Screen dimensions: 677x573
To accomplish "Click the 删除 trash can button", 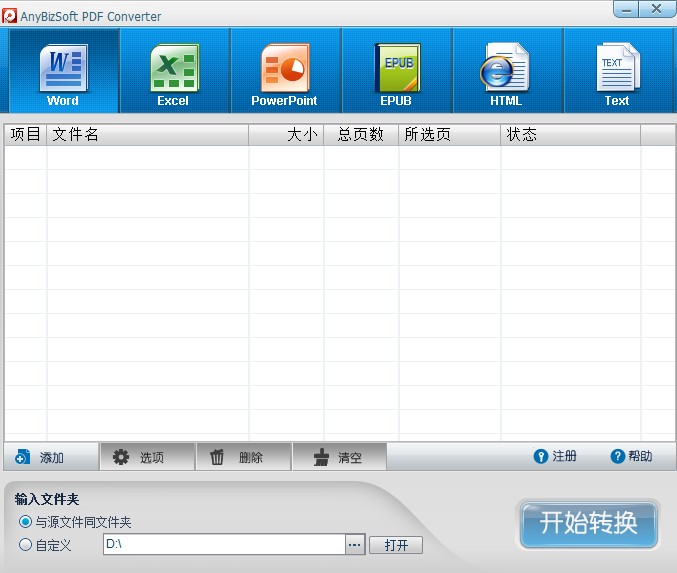I will [x=244, y=457].
